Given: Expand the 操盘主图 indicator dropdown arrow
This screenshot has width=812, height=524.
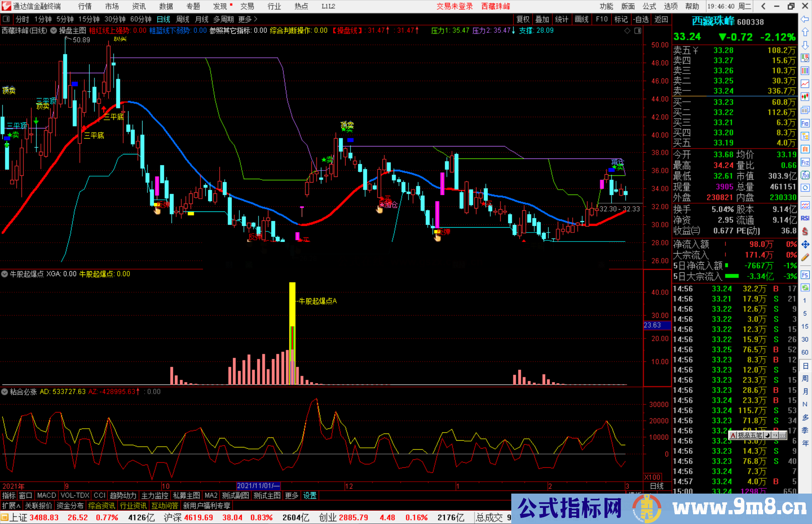Looking at the screenshot, I should [x=53, y=30].
